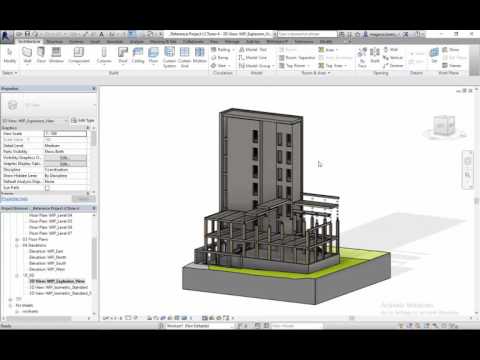This screenshot has width=480, height=360.
Task: Collapse the 04 Elevations tree node
Action: coord(17,245)
